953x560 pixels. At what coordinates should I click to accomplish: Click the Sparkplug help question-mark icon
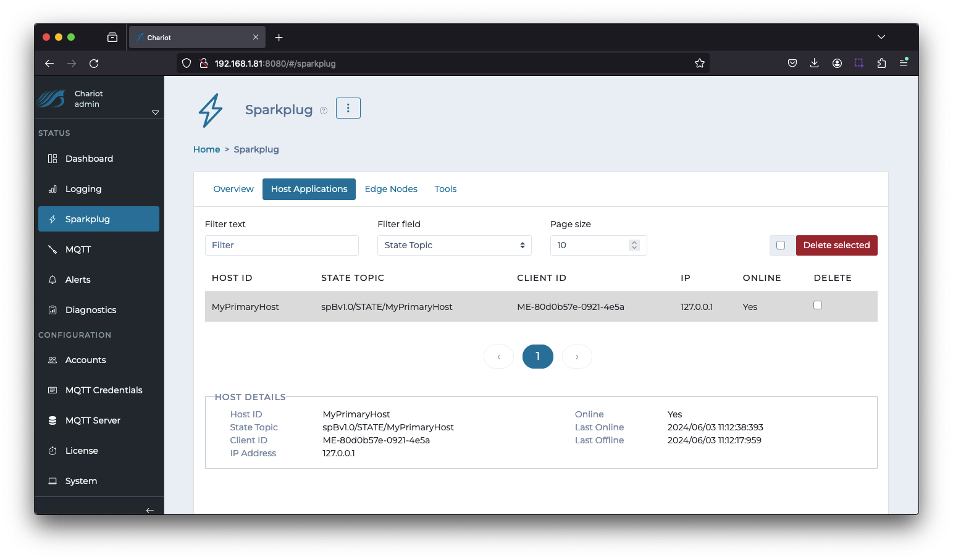(324, 111)
